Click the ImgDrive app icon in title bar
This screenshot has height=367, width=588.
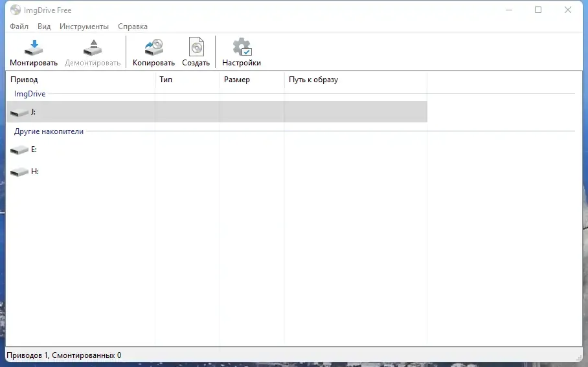pyautogui.click(x=16, y=10)
